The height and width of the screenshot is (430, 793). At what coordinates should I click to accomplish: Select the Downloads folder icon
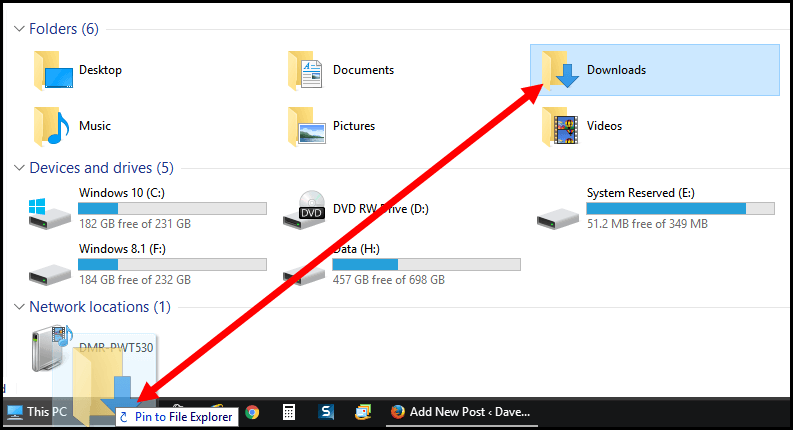pos(560,69)
